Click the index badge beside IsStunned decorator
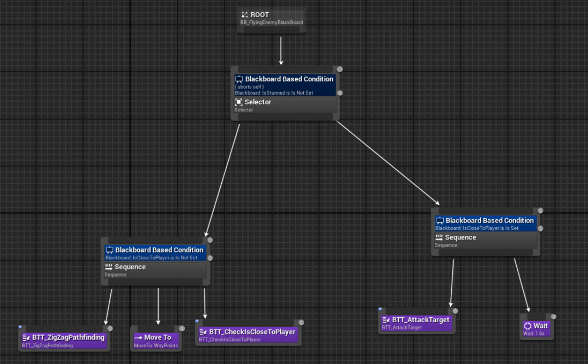 340,93
